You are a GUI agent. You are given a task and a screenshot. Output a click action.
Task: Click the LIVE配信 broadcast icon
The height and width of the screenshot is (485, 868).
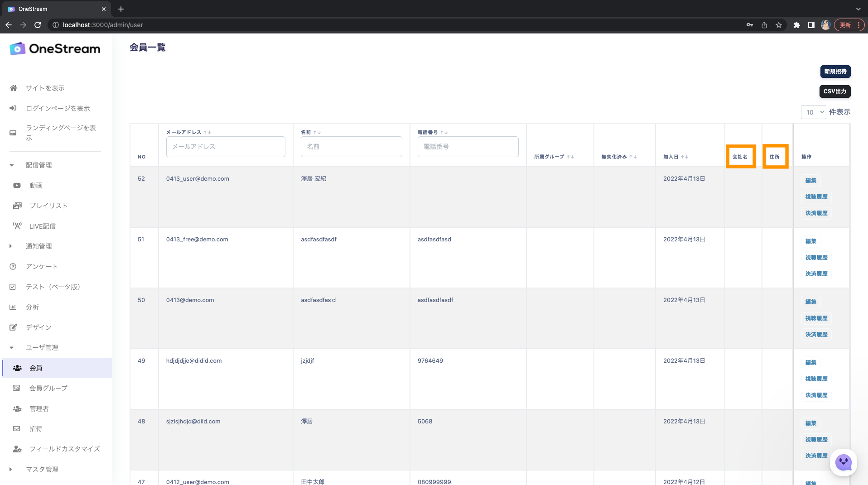[17, 226]
